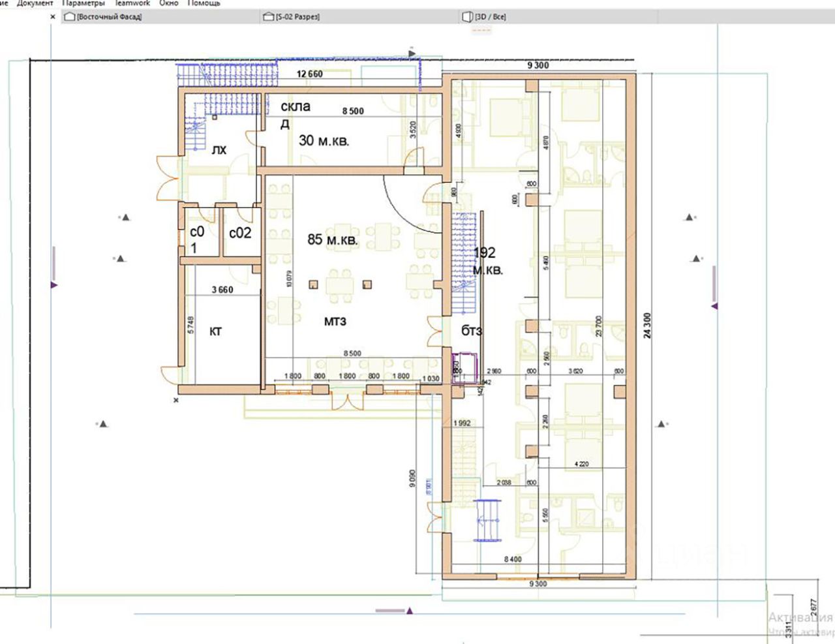Select the мтз room label

click(335, 321)
